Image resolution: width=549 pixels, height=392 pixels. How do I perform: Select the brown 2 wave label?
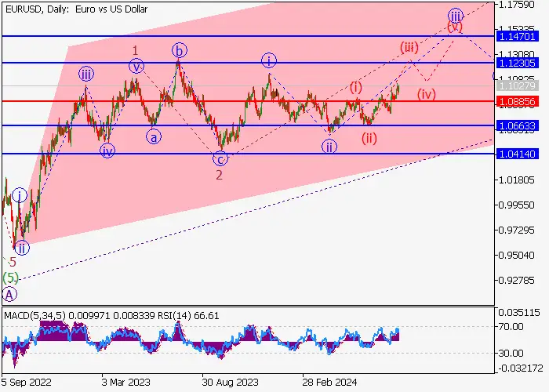point(219,175)
